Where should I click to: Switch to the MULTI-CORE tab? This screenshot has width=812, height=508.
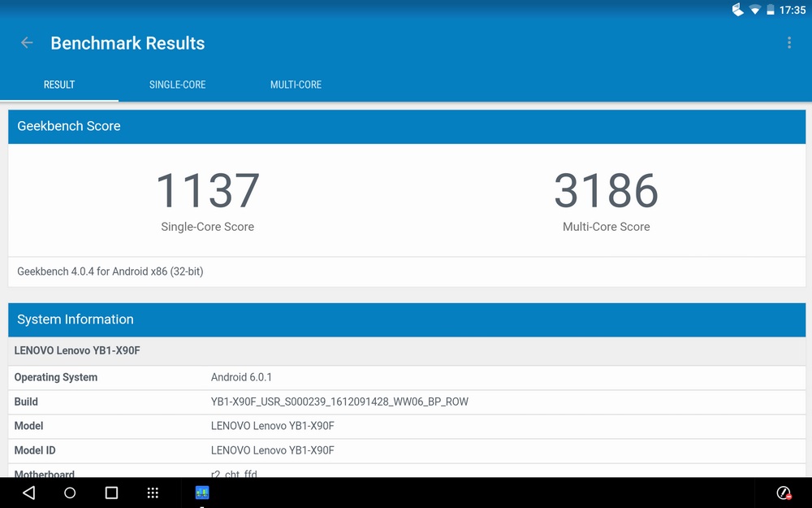pyautogui.click(x=296, y=85)
